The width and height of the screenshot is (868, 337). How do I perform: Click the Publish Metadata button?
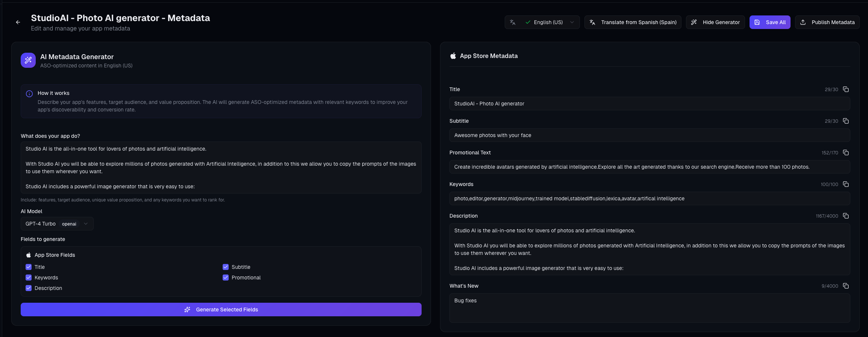(x=827, y=22)
